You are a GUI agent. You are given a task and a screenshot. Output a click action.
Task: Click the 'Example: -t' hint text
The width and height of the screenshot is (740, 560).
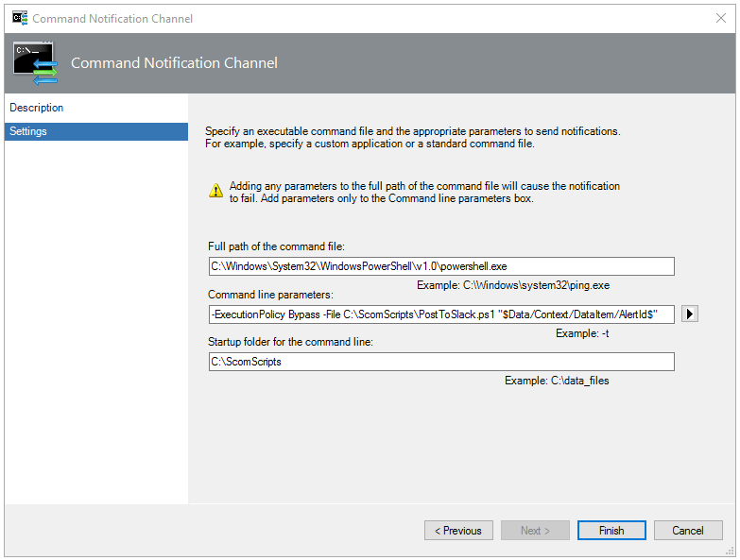(582, 333)
